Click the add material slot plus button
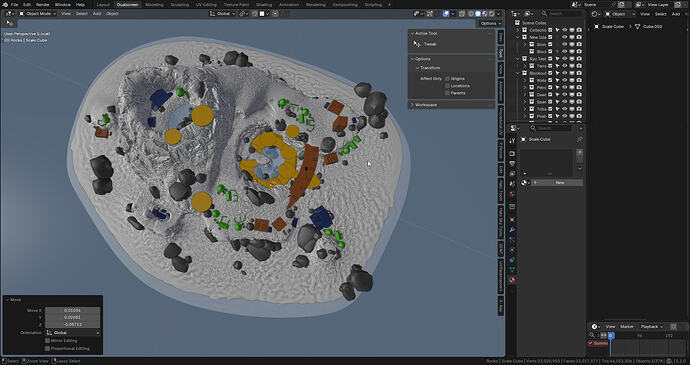The width and height of the screenshot is (690, 365). click(580, 152)
